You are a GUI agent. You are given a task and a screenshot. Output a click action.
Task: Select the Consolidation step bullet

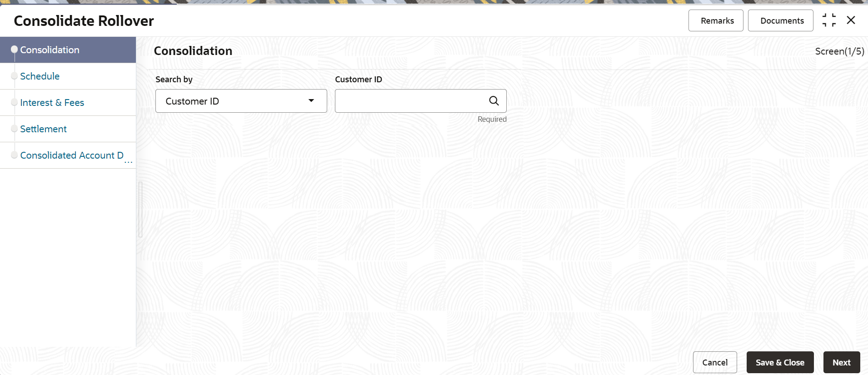tap(14, 50)
